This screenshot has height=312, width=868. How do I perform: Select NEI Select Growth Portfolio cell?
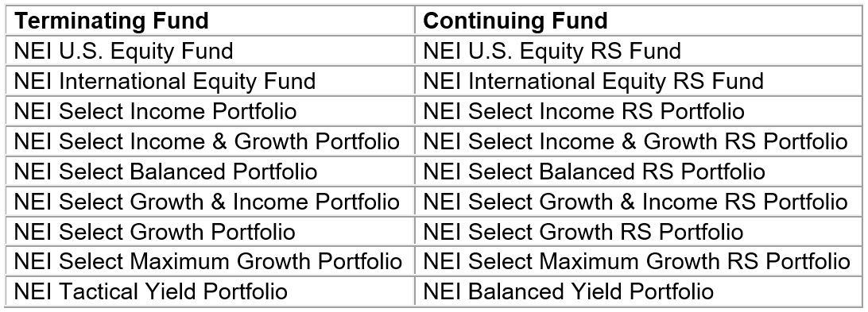click(x=210, y=231)
